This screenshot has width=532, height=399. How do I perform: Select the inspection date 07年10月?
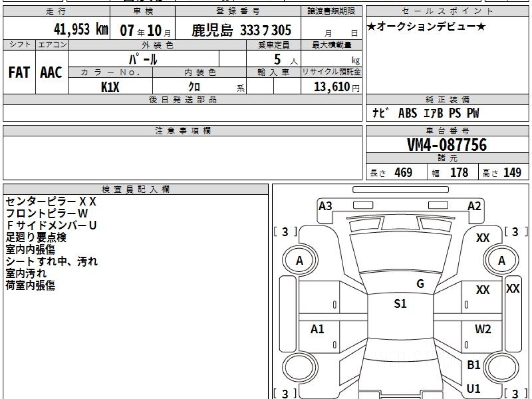(145, 30)
